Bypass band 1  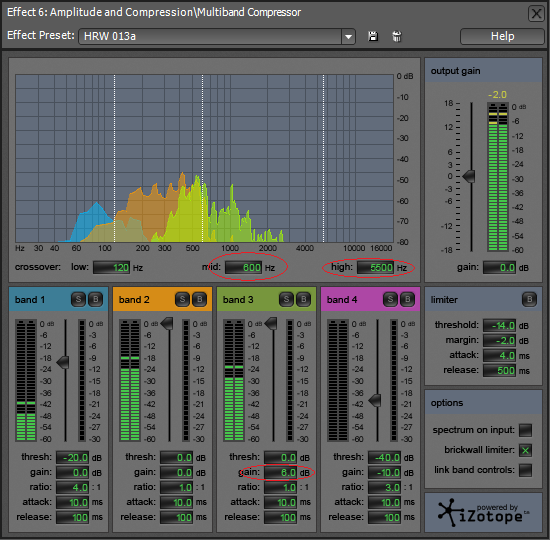(x=95, y=299)
